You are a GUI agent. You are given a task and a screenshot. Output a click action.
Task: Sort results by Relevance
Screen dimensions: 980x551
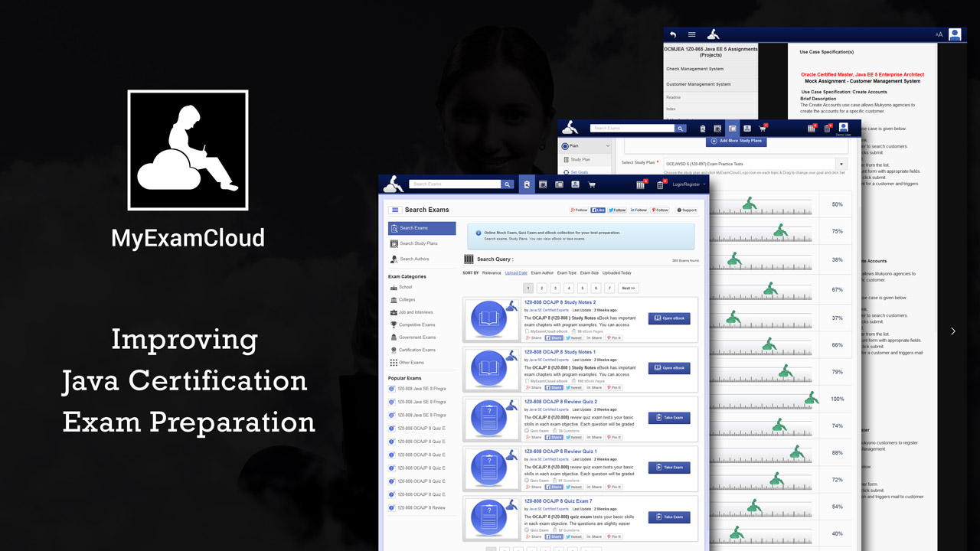click(x=492, y=273)
